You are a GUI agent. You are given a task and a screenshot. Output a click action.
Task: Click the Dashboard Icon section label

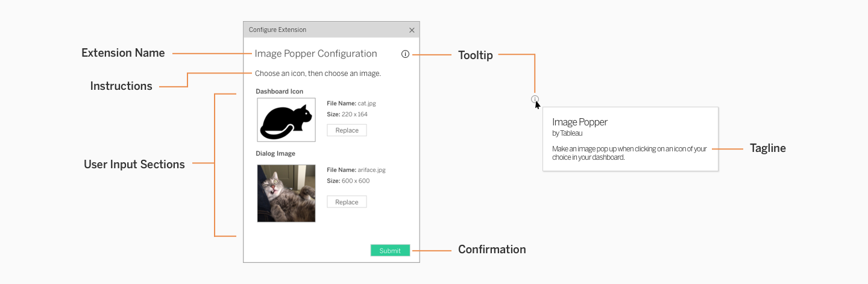(280, 92)
